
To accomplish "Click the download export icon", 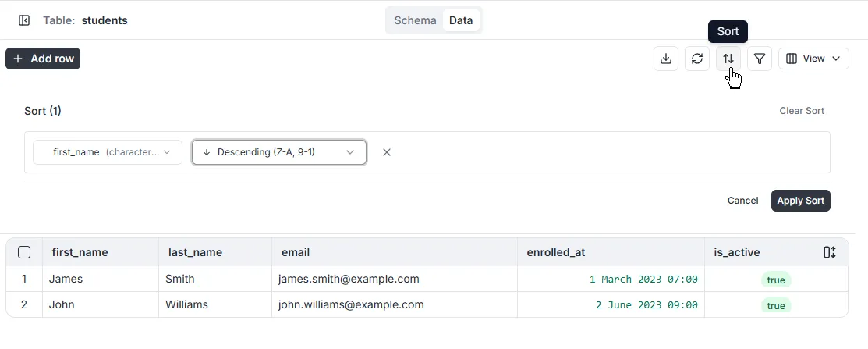I will pos(666,59).
